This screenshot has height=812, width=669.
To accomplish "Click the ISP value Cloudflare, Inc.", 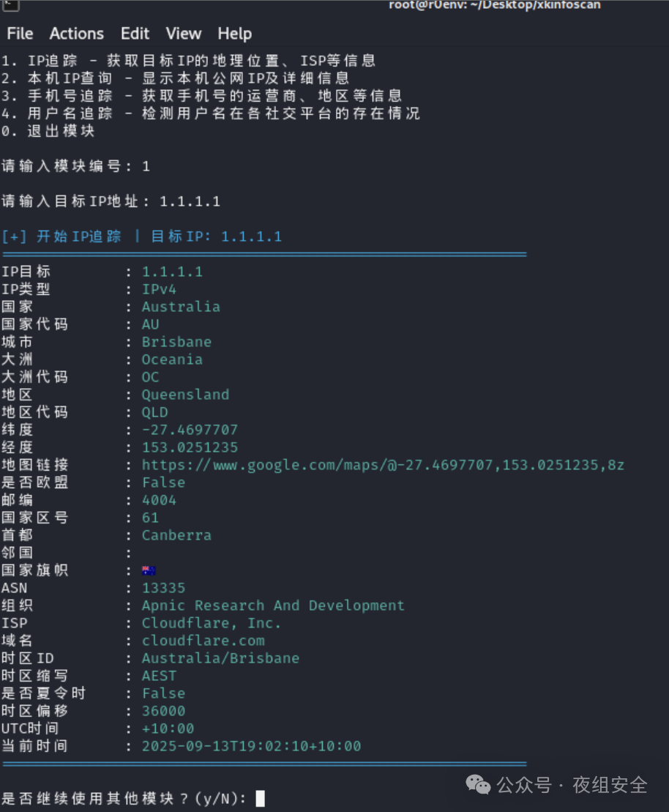I will [x=211, y=623].
